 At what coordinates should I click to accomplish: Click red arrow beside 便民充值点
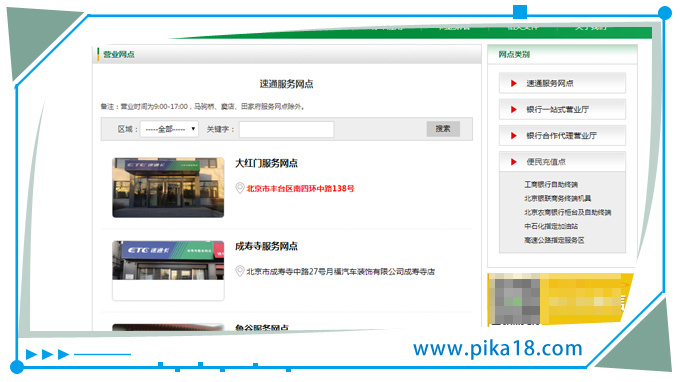click(514, 162)
